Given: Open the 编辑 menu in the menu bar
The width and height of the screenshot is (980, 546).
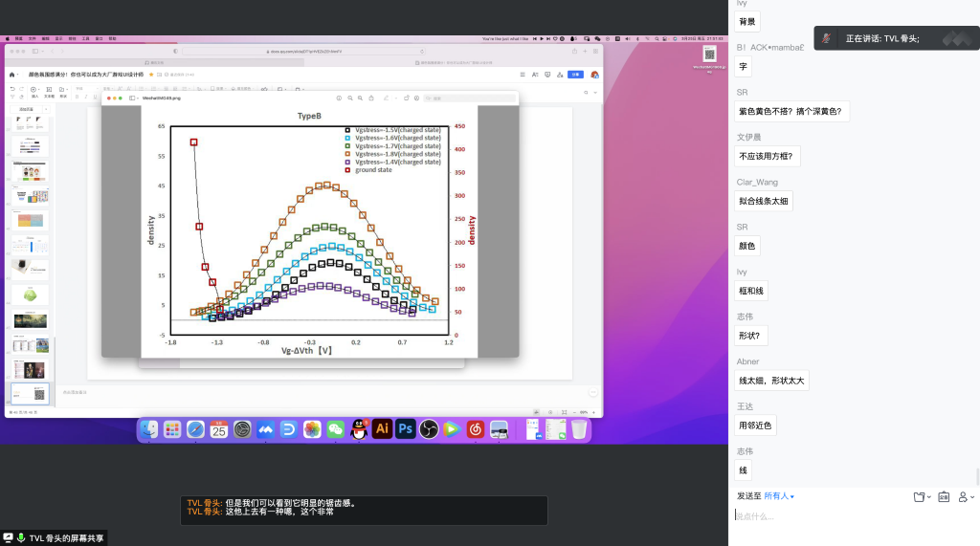Looking at the screenshot, I should tap(46, 39).
